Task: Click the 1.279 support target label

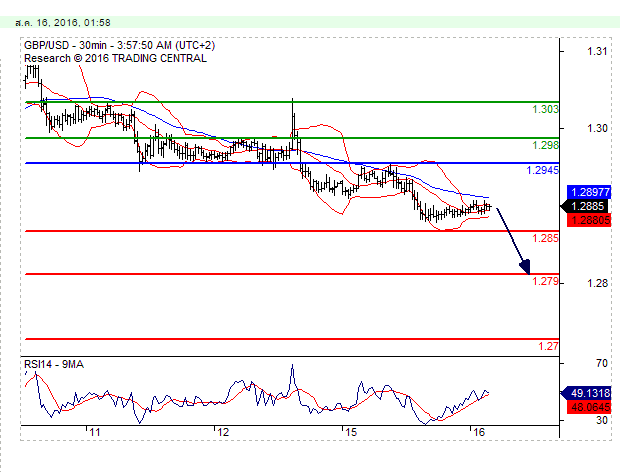Action: point(545,281)
